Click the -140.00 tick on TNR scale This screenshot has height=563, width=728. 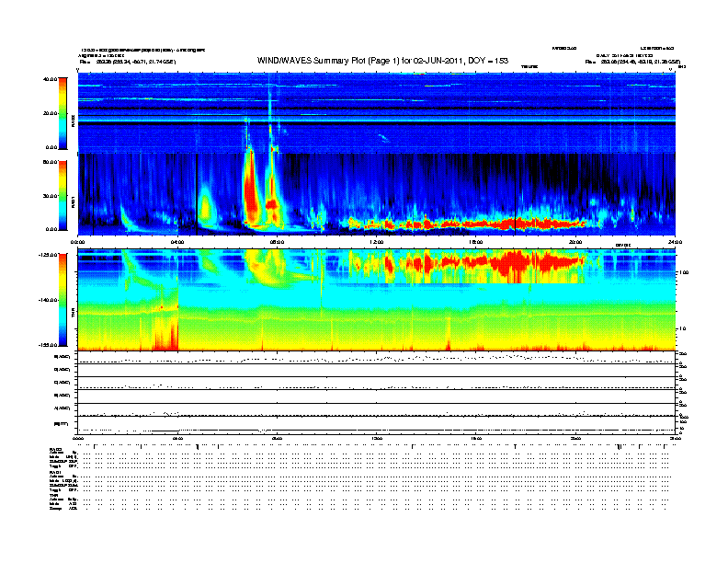click(x=48, y=300)
